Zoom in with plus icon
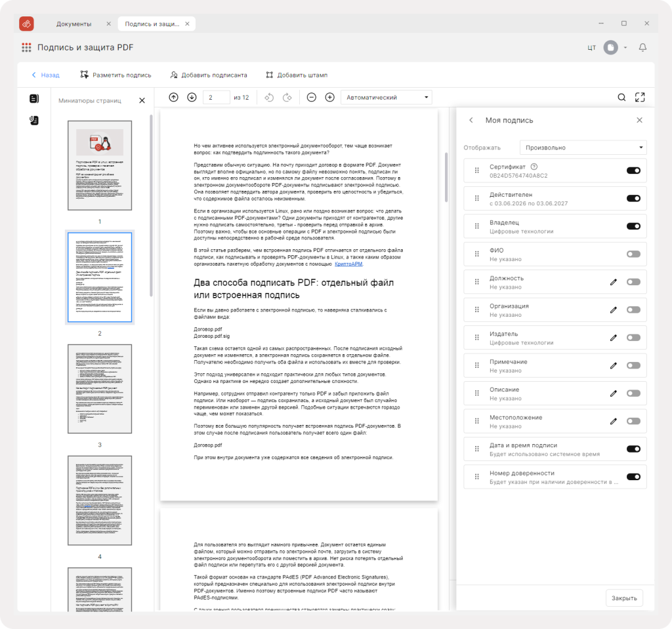This screenshot has height=629, width=672. pos(329,97)
